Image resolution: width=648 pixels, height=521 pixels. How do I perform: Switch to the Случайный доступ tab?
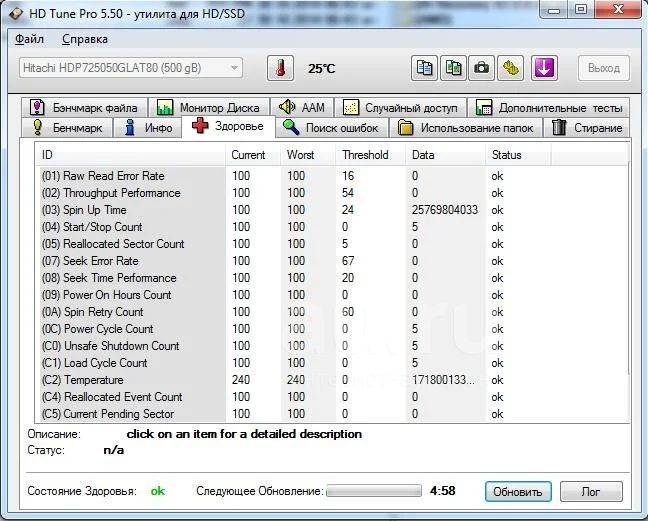(400, 107)
